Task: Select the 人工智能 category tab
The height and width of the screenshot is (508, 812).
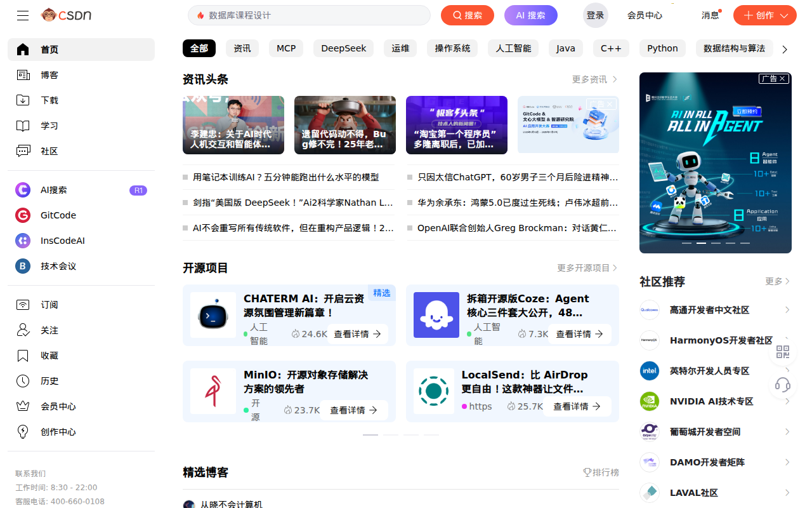Action: click(x=514, y=48)
